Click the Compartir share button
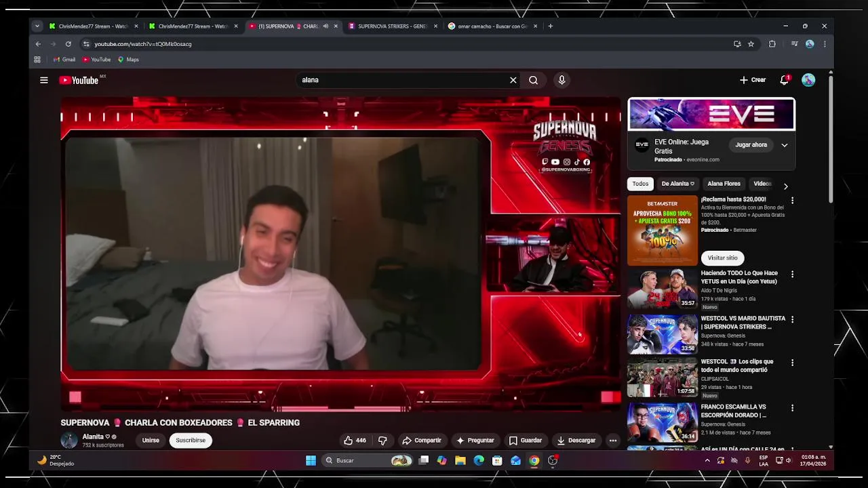 tap(421, 441)
